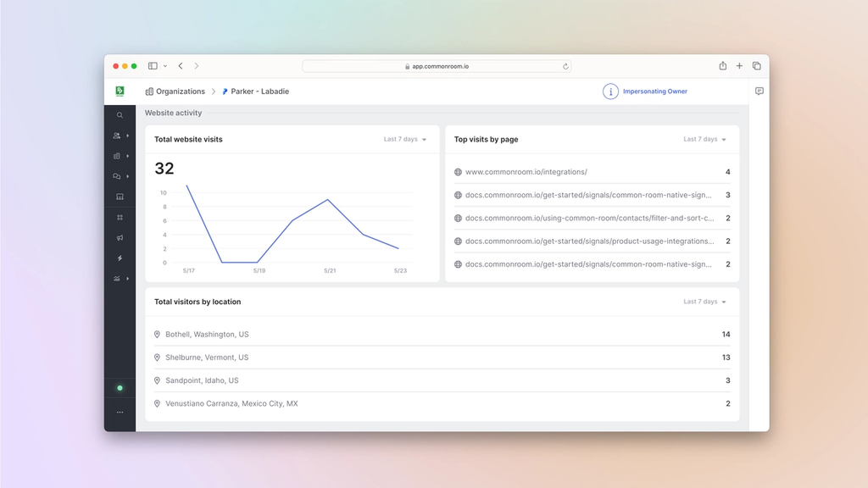Click the 5/21 peak on the visits line chart

[x=328, y=200]
